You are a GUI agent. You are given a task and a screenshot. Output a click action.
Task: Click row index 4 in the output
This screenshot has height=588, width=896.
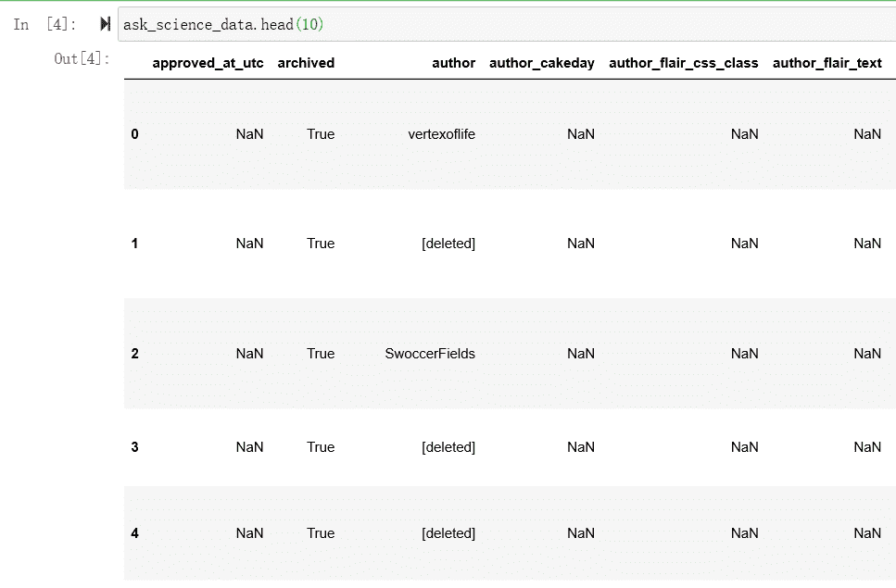[135, 533]
